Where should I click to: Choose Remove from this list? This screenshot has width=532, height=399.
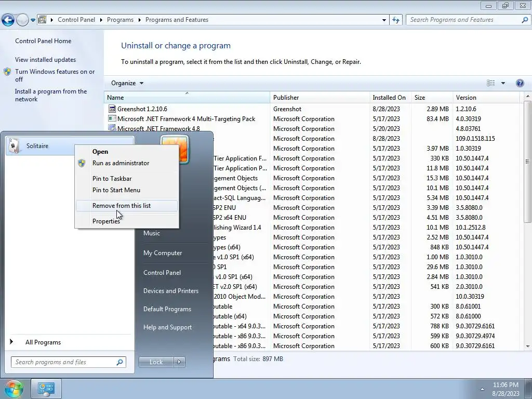pos(127,206)
